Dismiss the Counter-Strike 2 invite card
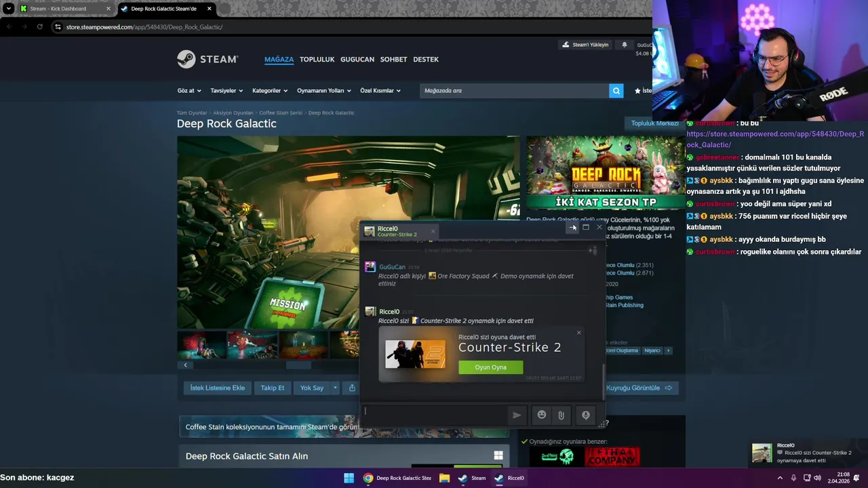Screen dimensions: 868x488 click(x=578, y=332)
